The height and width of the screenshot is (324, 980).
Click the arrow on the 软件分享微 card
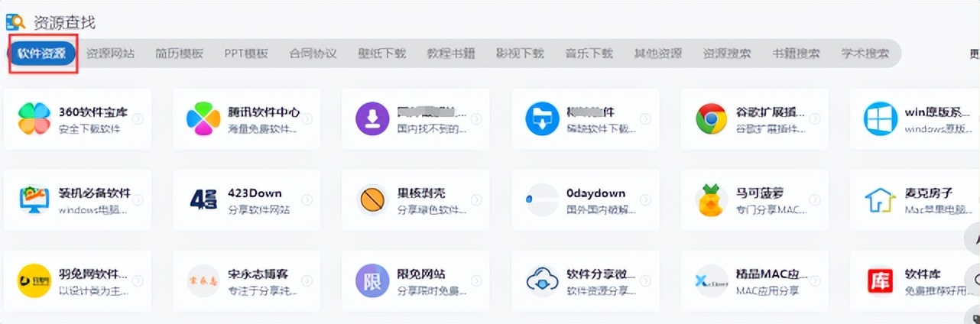(x=645, y=281)
